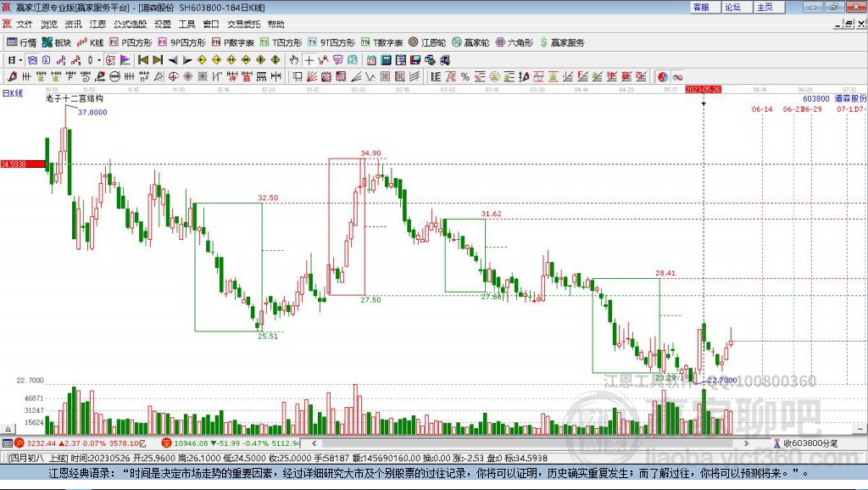Click the yin-yang icon in drawing toolbar

662,76
